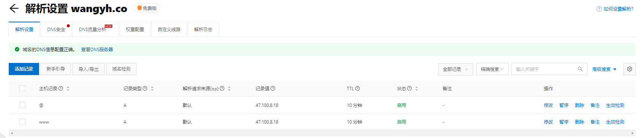
Task: Toggle the select-all checkbox in table header
Action: coord(22,88)
